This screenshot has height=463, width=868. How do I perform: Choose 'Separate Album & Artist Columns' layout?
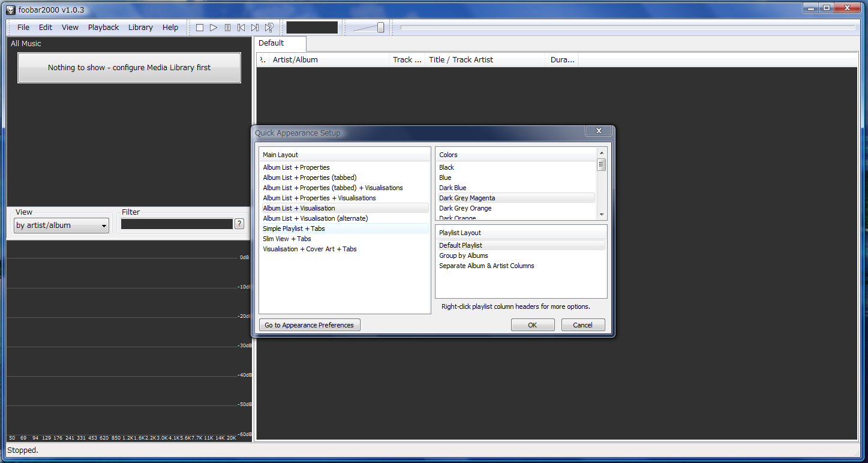521,266
